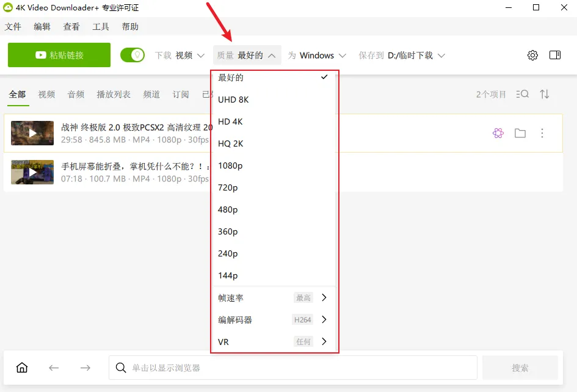Image resolution: width=577 pixels, height=392 pixels.
Task: Select UHD 8K quality option
Action: tap(274, 100)
